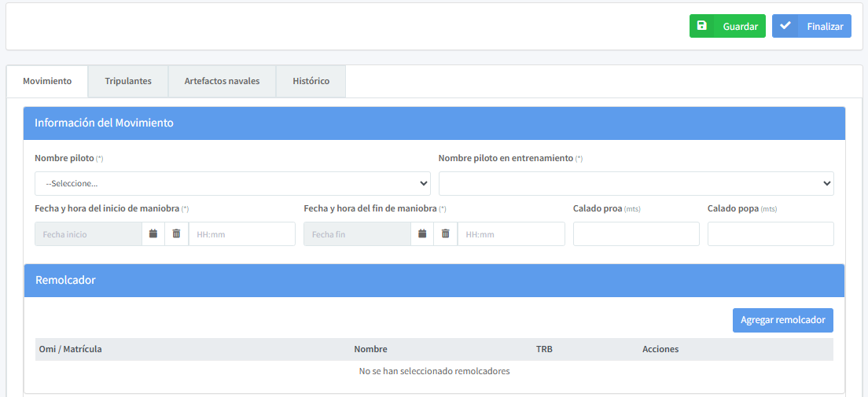868x397 pixels.
Task: Click the floppy disk save icon
Action: [x=702, y=26]
